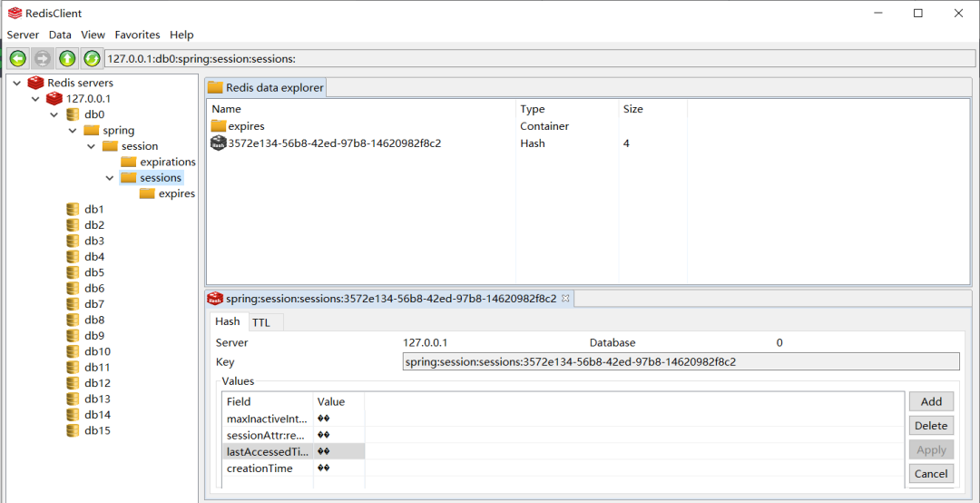This screenshot has height=503, width=980.
Task: Sort by the Type column header
Action: (567, 109)
